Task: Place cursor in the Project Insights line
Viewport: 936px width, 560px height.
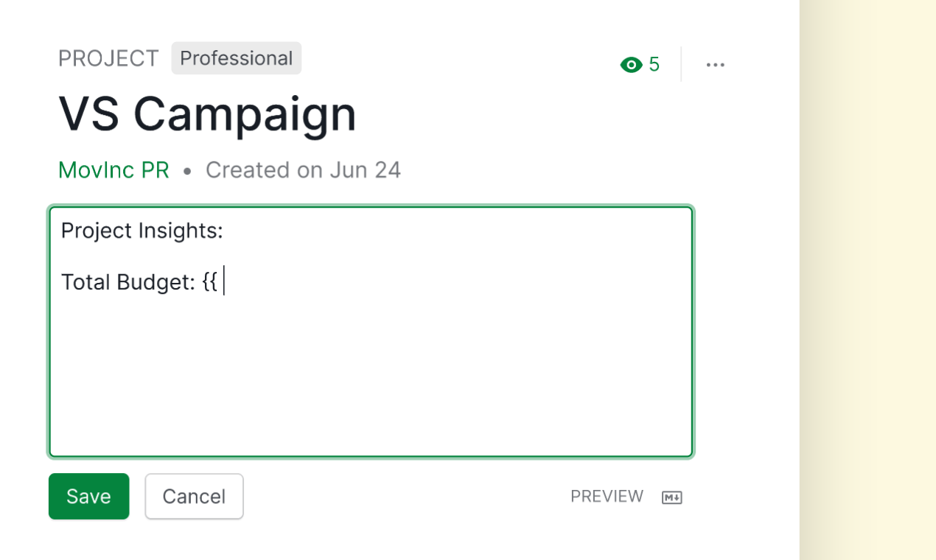Action: pyautogui.click(x=142, y=231)
